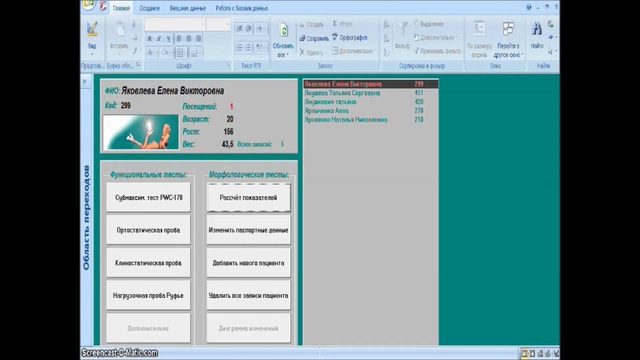Click the Office button logo
This screenshot has height=360, width=640.
[x=88, y=4]
